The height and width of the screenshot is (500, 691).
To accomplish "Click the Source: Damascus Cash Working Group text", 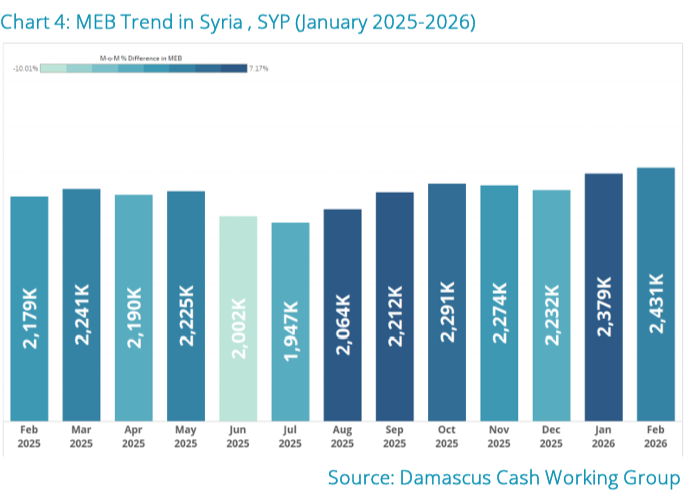I will (504, 478).
